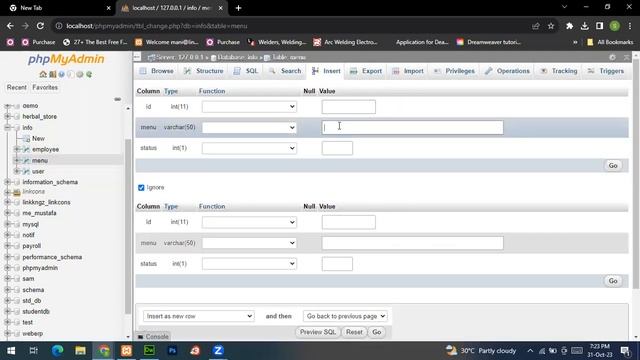Collapse all via navigation link icon
640x360 pixels.
pyautogui.click(x=118, y=99)
